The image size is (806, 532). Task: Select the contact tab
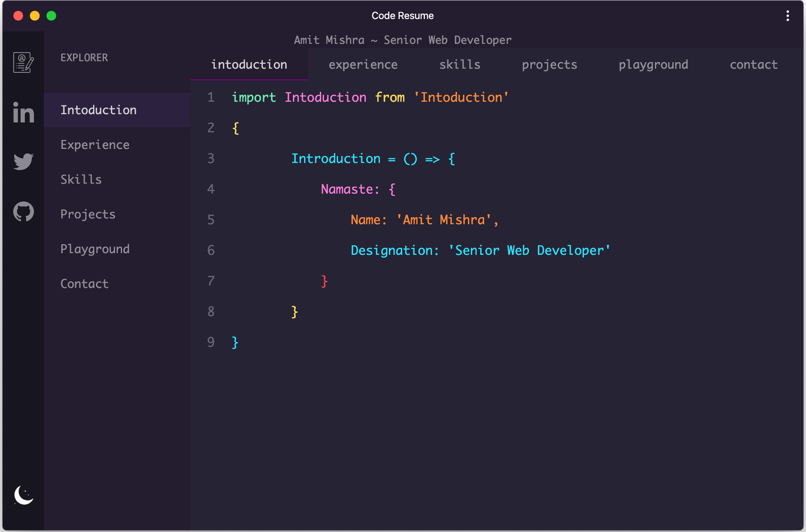[753, 65]
